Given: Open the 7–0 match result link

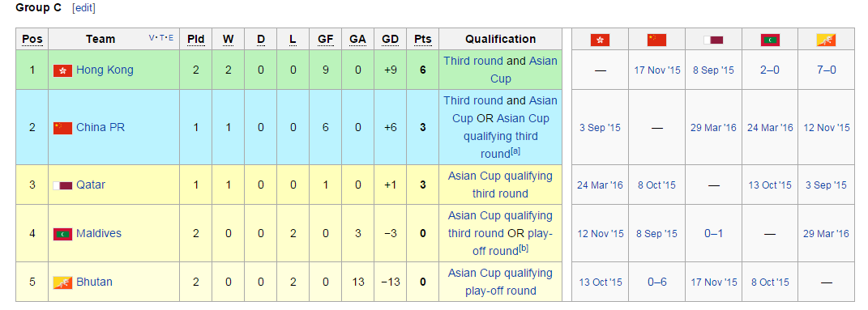Looking at the screenshot, I should coord(826,70).
